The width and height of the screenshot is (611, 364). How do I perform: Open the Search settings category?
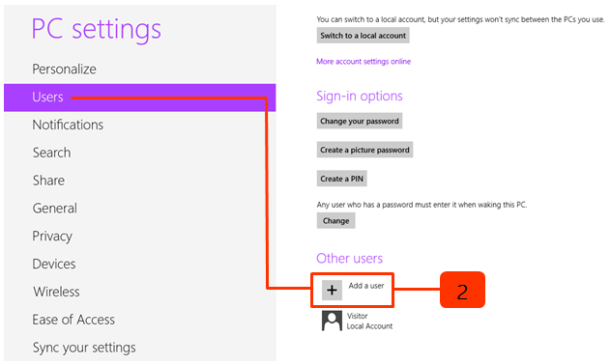tap(52, 153)
